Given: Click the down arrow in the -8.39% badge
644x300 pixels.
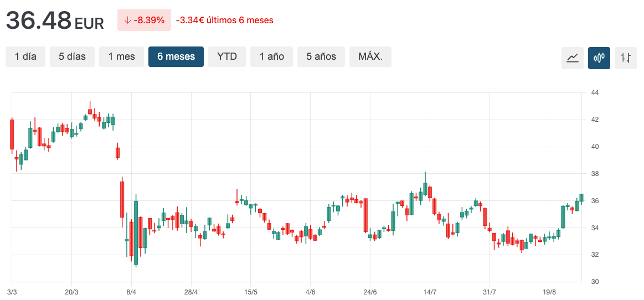Looking at the screenshot, I should (x=127, y=20).
